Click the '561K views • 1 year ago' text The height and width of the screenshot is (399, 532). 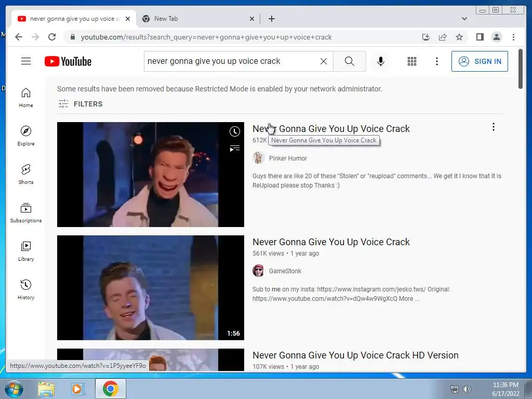coord(286,254)
